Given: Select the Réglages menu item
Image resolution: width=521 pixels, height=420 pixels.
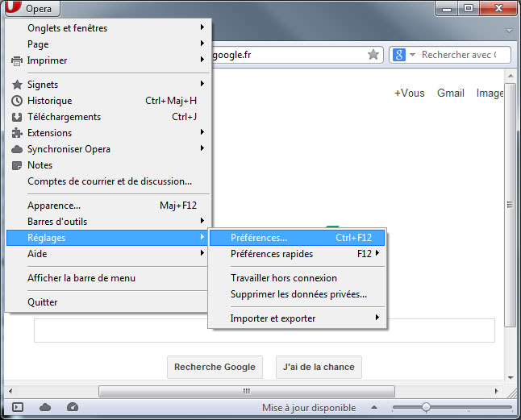Looking at the screenshot, I should (x=109, y=238).
